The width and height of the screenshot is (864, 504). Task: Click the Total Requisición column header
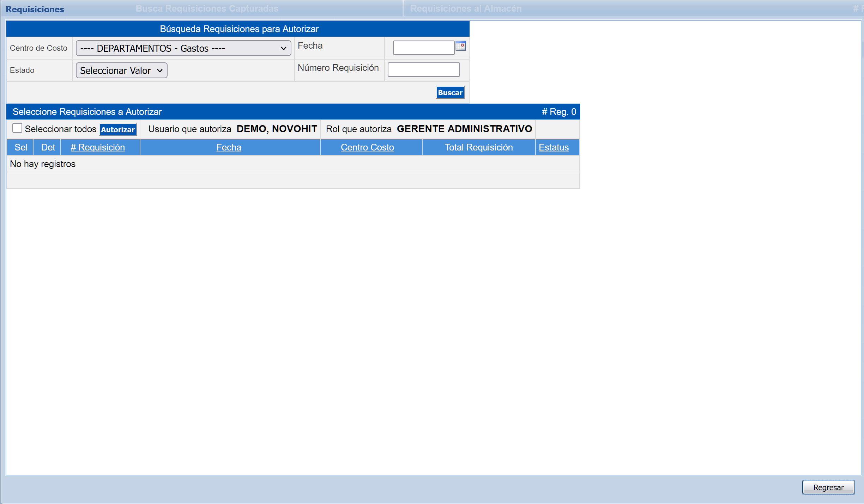coord(478,147)
